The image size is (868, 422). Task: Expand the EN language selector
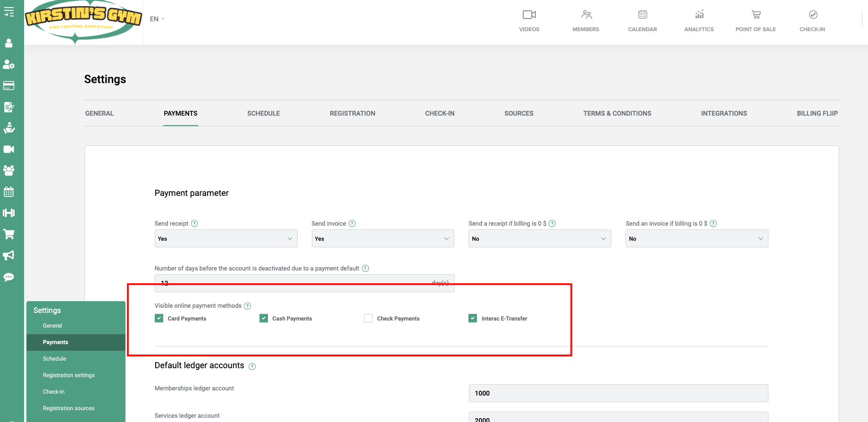157,19
